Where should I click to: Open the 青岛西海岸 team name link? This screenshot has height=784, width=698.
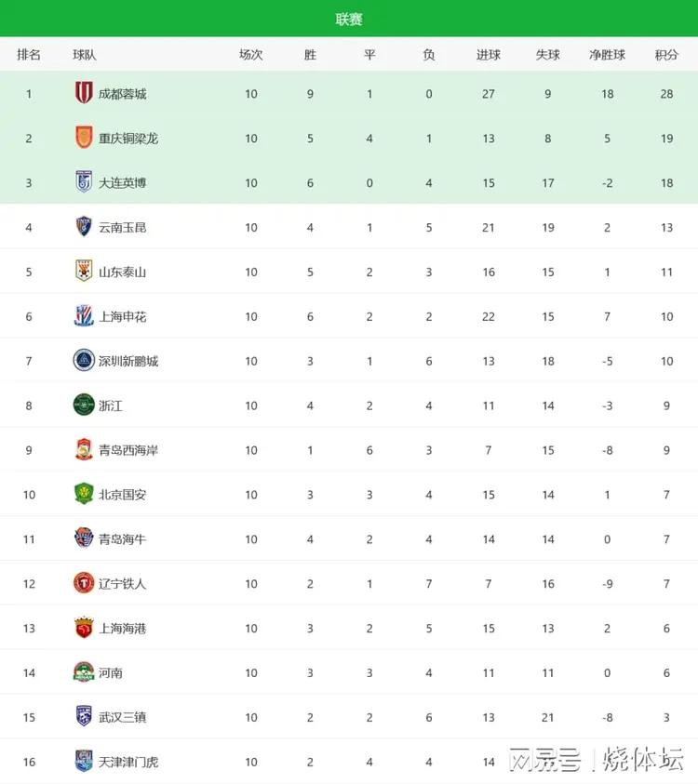[x=128, y=450]
